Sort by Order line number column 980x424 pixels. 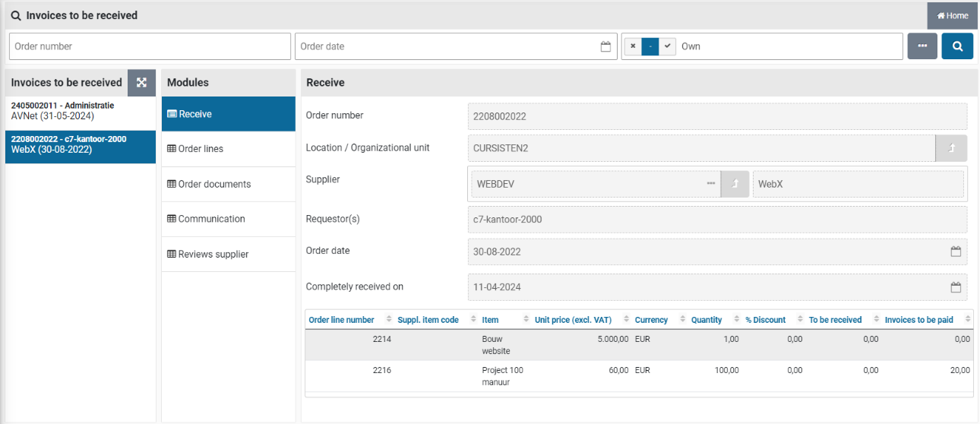click(341, 320)
